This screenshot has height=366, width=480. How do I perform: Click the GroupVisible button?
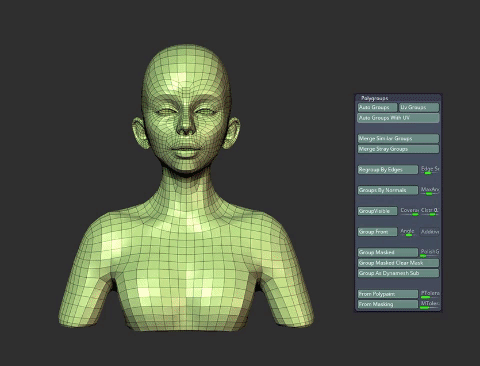(377, 211)
